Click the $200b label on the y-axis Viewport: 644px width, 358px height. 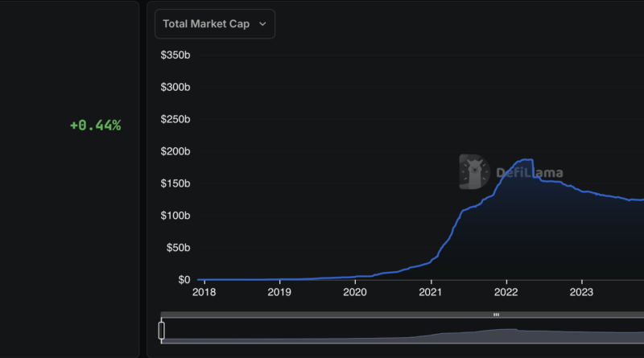[175, 151]
